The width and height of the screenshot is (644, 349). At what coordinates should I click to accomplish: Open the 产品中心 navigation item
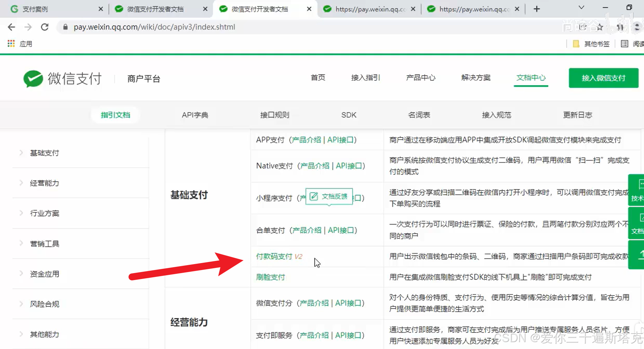(x=421, y=78)
